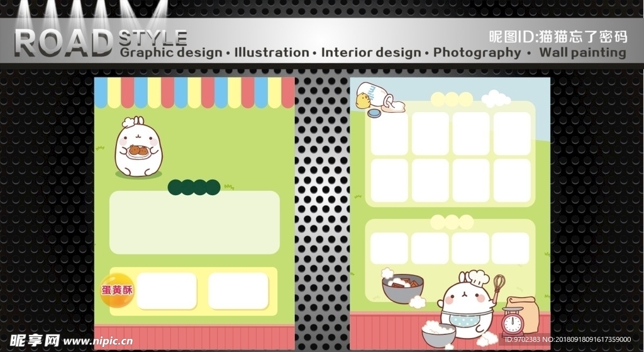644x352 pixels.
Task: Click the yellow chick beside milk bottle
Action: (x=363, y=101)
